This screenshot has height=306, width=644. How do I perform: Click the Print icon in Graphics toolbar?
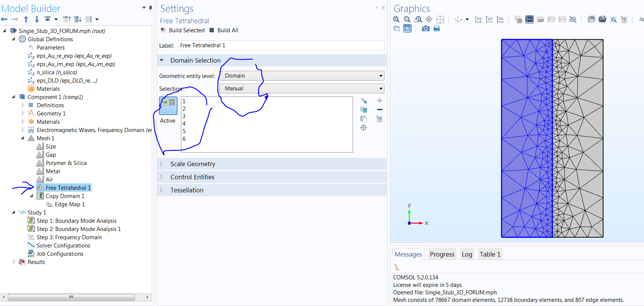coord(436,28)
